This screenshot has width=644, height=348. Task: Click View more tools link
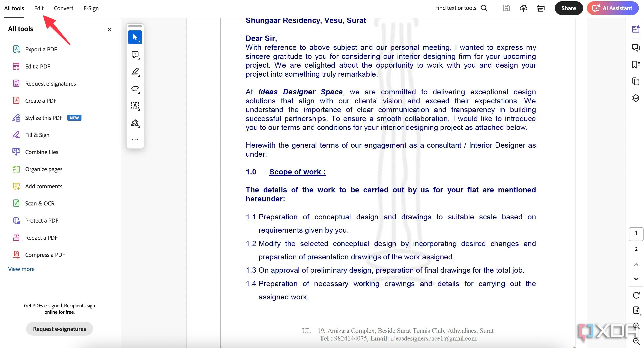coord(21,269)
